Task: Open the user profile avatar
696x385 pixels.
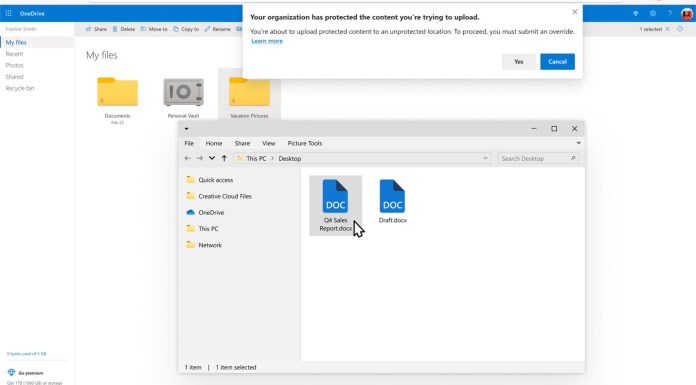Action: pyautogui.click(x=687, y=14)
